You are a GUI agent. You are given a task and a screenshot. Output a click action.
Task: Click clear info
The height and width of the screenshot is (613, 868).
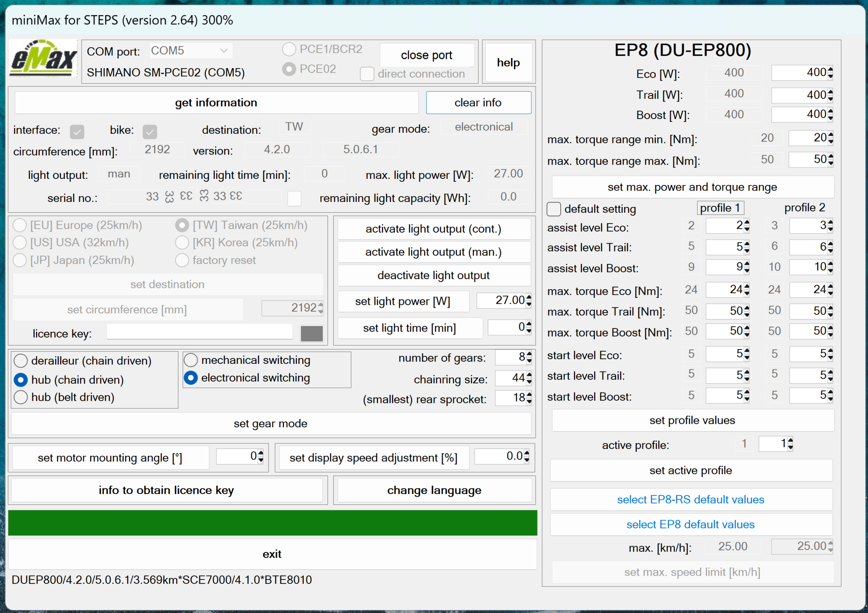(x=478, y=102)
